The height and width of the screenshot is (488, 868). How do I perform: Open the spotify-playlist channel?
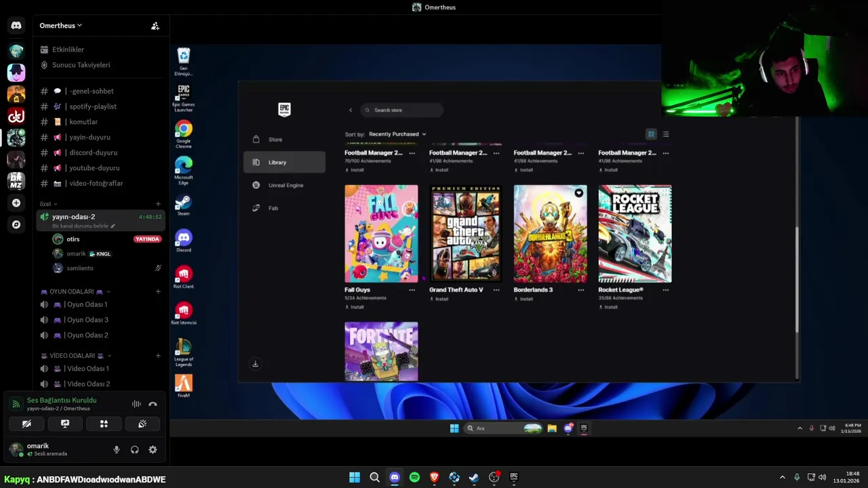click(100, 106)
